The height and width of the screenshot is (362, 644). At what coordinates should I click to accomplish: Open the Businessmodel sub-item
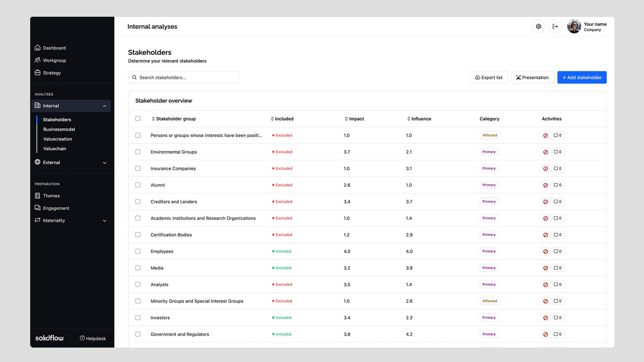tap(59, 129)
